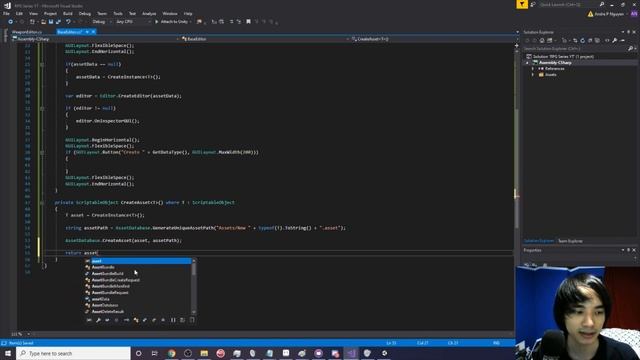Click the Windows Start button
Image resolution: width=640 pixels, height=360 pixels.
pyautogui.click(x=8, y=353)
